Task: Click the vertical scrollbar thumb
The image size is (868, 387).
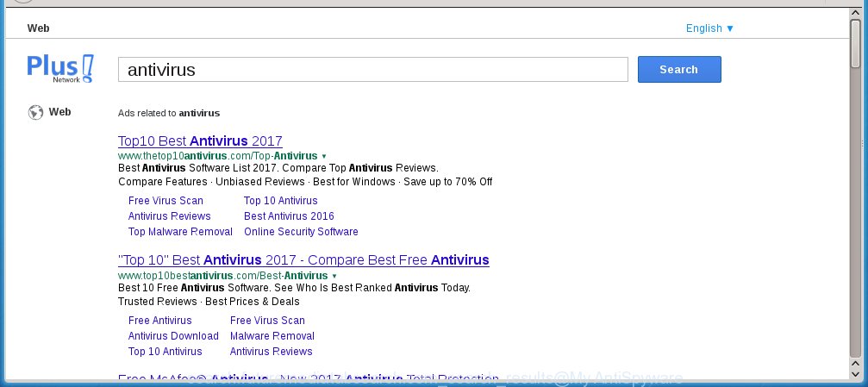Action: pyautogui.click(x=855, y=43)
